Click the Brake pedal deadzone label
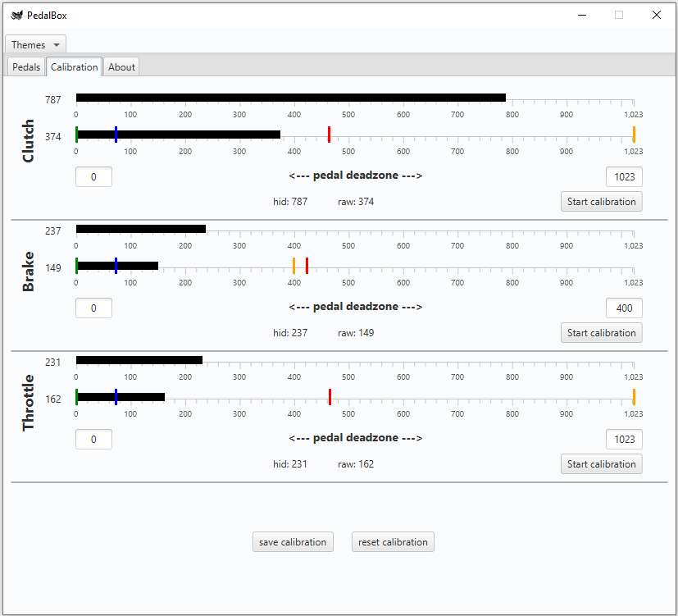 (356, 306)
